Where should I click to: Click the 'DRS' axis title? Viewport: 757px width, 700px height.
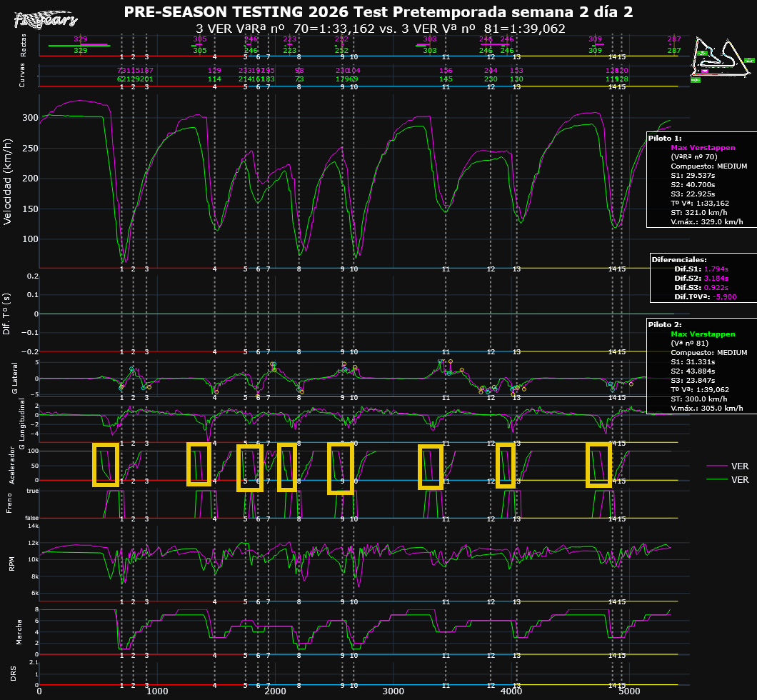coord(14,674)
